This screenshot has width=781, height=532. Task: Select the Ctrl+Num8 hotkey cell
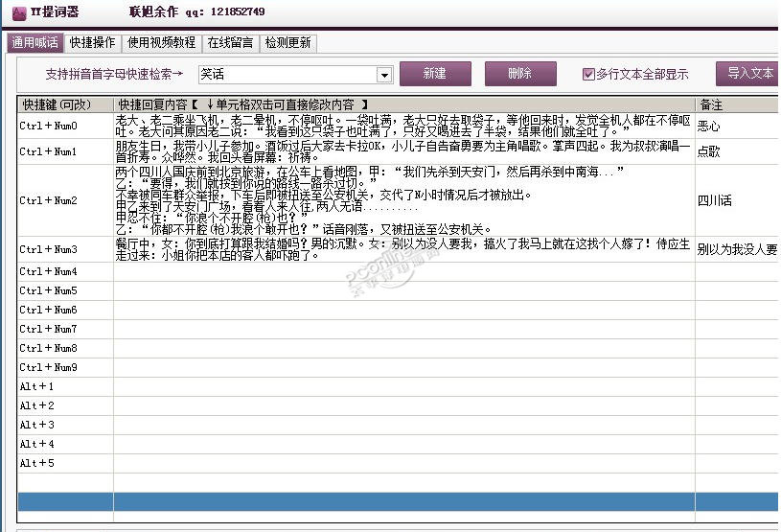pos(66,348)
